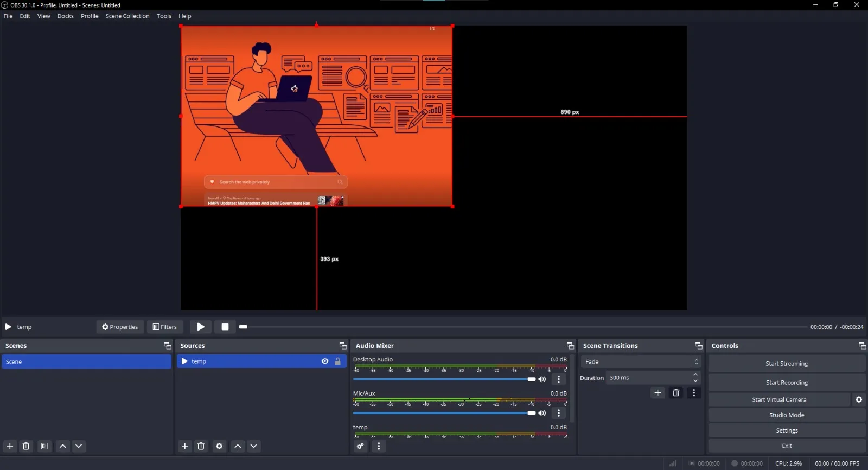This screenshot has height=470, width=868.
Task: Play the temp media source
Action: [201, 327]
